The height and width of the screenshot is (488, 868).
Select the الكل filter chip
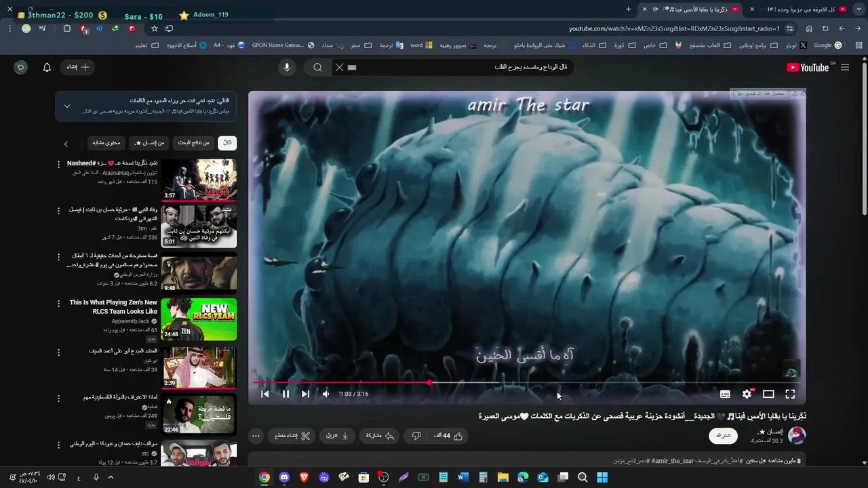tap(227, 143)
